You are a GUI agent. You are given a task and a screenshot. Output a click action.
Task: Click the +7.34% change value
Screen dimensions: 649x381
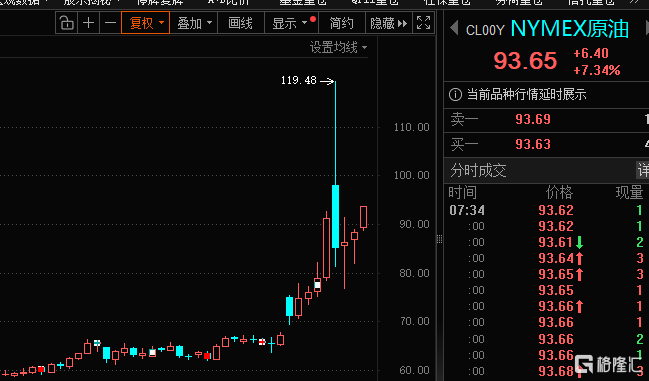coord(597,70)
